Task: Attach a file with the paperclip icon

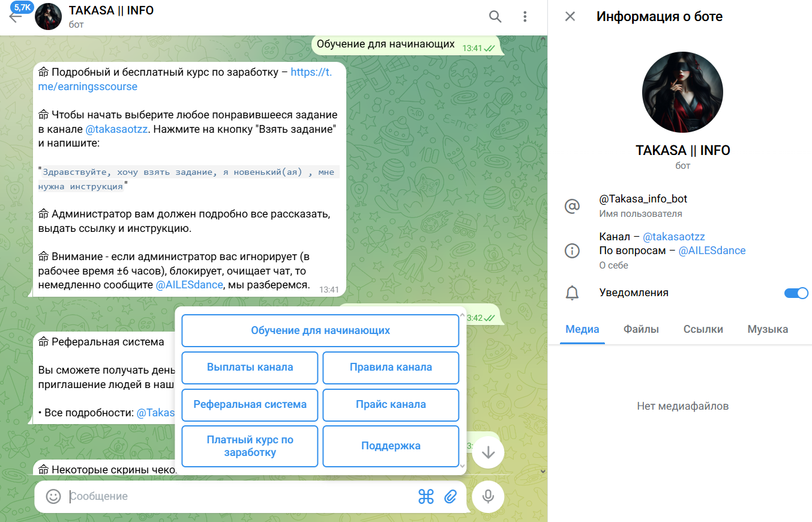Action: pyautogui.click(x=451, y=496)
